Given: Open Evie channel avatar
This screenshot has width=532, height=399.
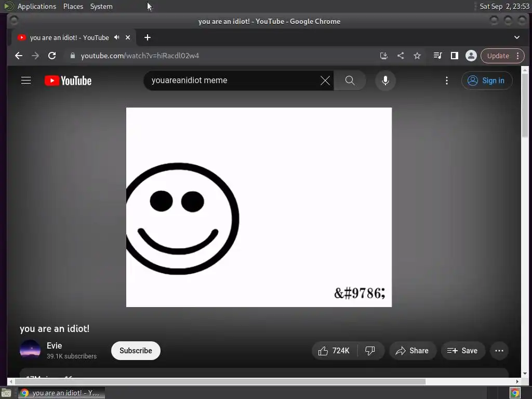Looking at the screenshot, I should click(30, 350).
